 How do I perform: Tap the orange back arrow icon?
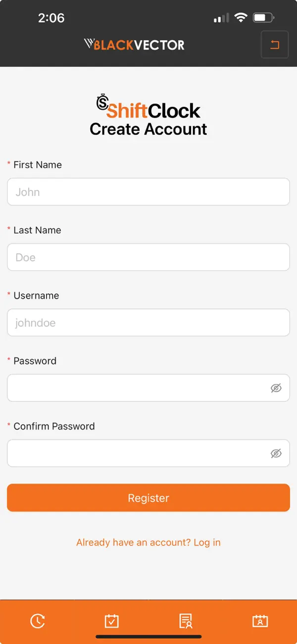click(x=274, y=45)
